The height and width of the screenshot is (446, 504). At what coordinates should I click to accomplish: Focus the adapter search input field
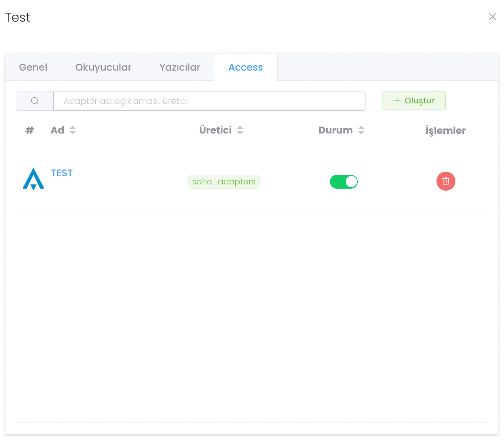coord(209,101)
